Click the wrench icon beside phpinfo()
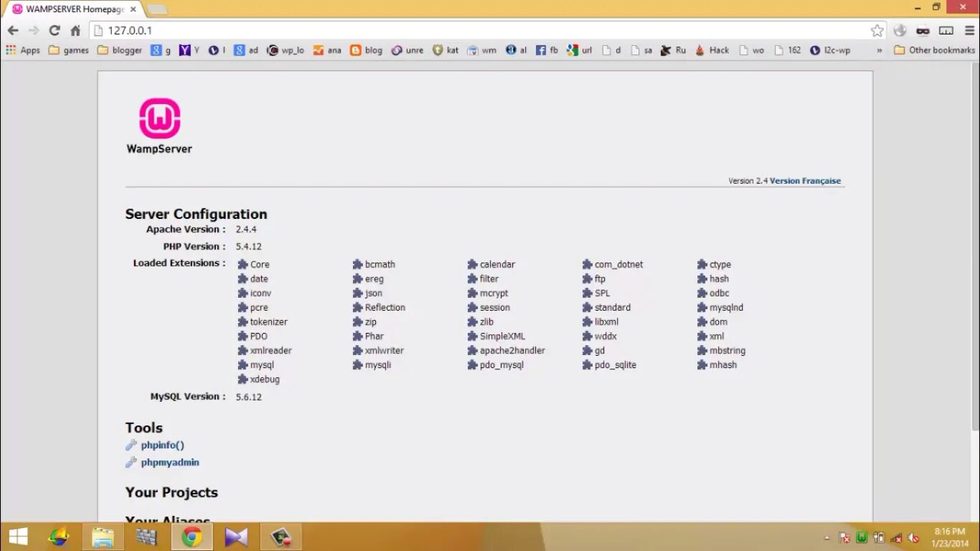This screenshot has height=551, width=980. 131,445
